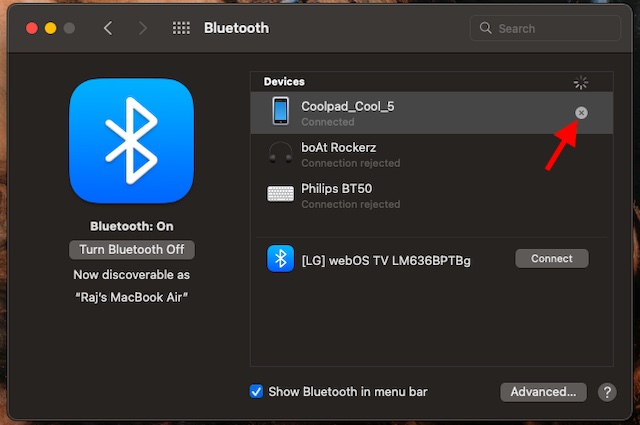Image resolution: width=640 pixels, height=425 pixels.
Task: Remove Coolpad_Cool_5 using the x button
Action: coord(581,113)
